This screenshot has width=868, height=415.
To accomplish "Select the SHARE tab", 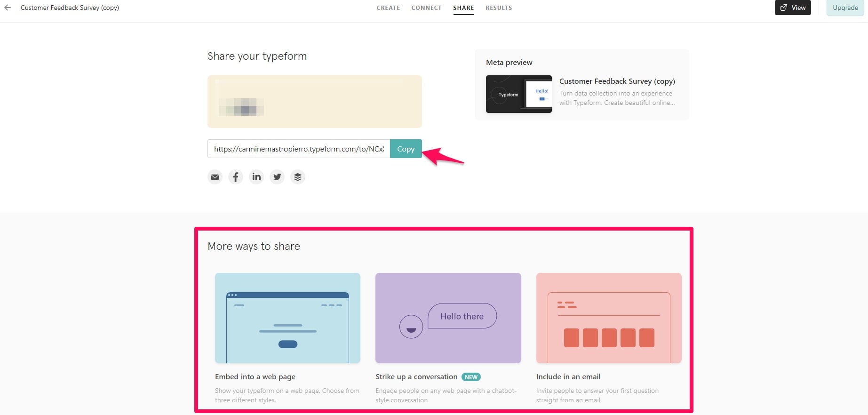I will coord(463,8).
